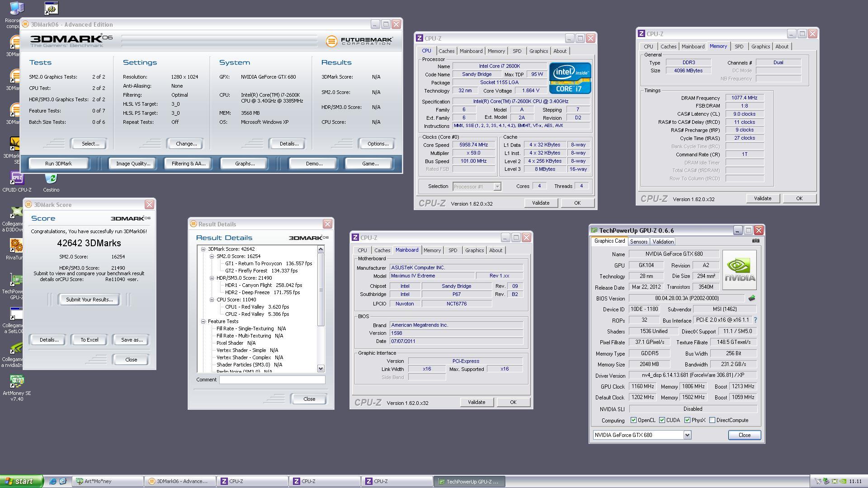Collapse the SM2.0 Score tree node
The image size is (868, 488).
point(212,256)
